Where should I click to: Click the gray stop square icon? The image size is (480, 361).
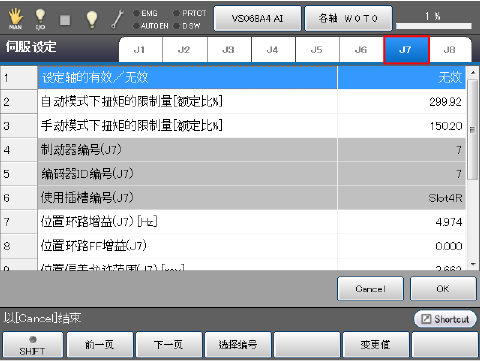point(65,20)
